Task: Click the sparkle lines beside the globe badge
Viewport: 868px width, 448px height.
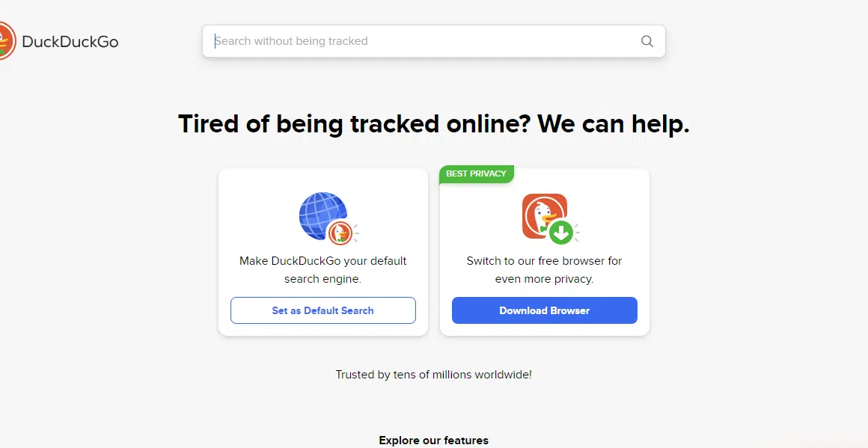Action: point(356,233)
